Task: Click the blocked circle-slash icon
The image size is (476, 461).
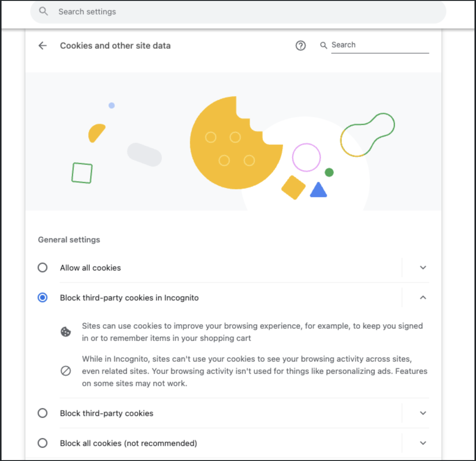Action: 66,371
